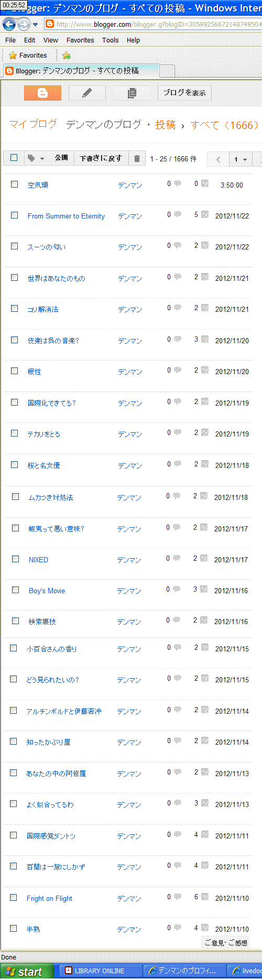Screen dimensions: 262x980
Task: Expand the label tag dropdown
Action: pos(36,158)
